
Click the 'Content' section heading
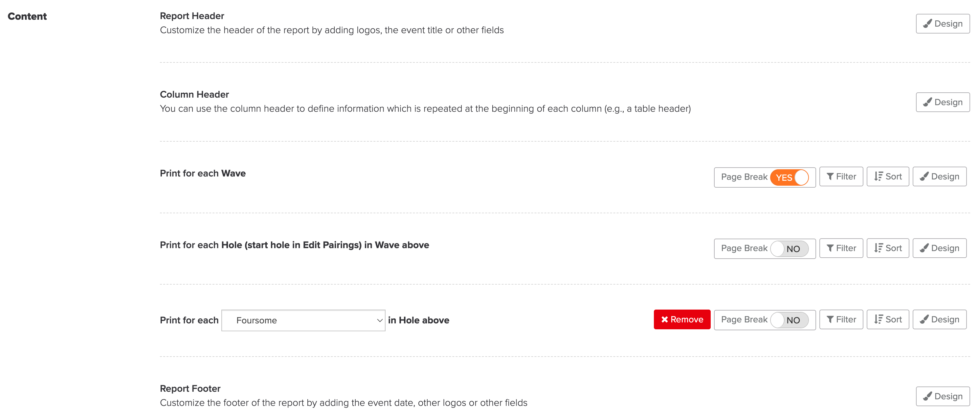click(27, 16)
